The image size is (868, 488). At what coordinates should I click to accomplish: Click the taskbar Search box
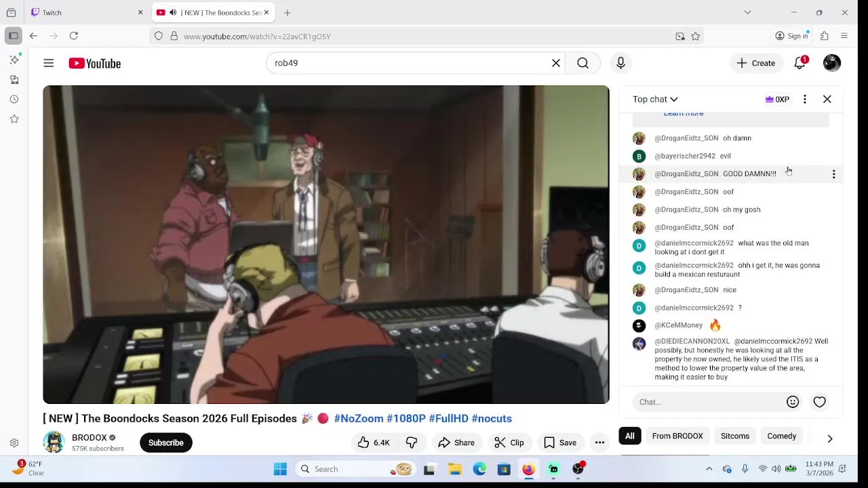click(x=355, y=469)
